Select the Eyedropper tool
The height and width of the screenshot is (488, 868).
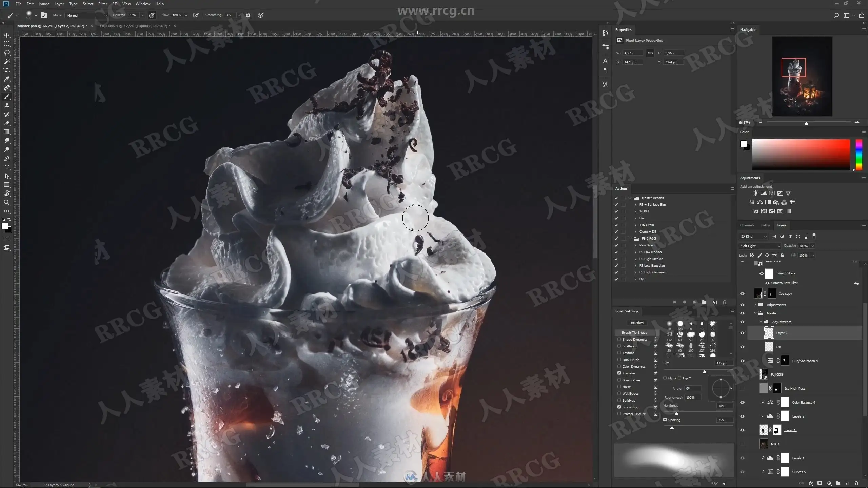[x=7, y=79]
